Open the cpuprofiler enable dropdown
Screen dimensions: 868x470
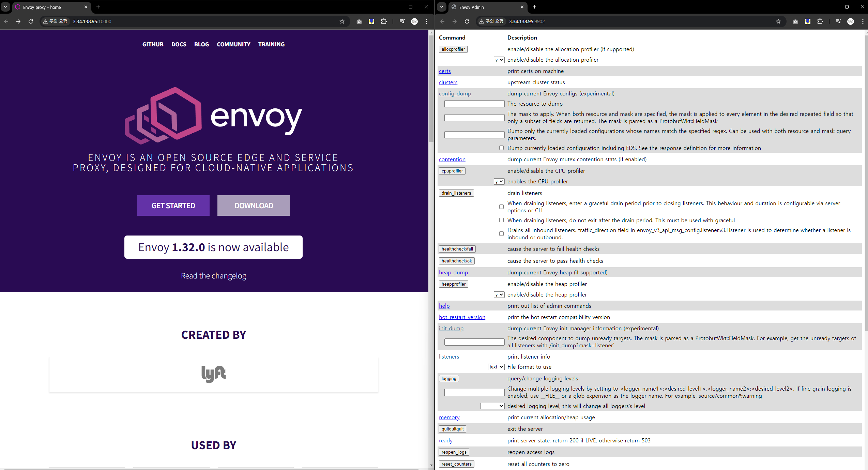(x=499, y=182)
